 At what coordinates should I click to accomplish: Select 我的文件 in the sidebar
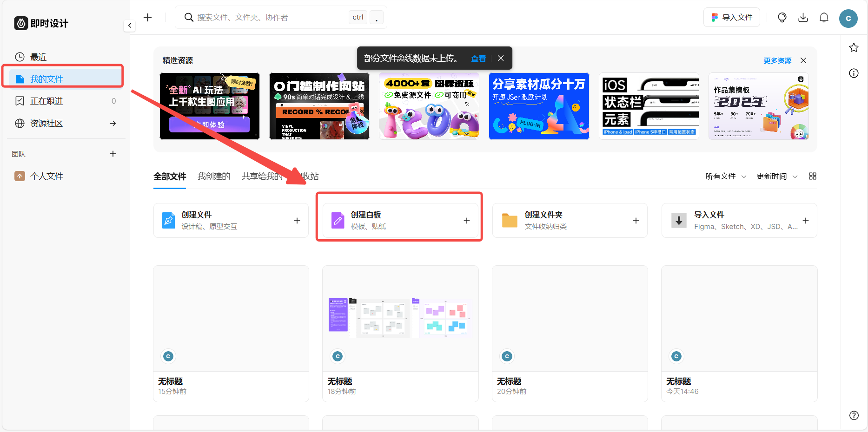(x=66, y=79)
